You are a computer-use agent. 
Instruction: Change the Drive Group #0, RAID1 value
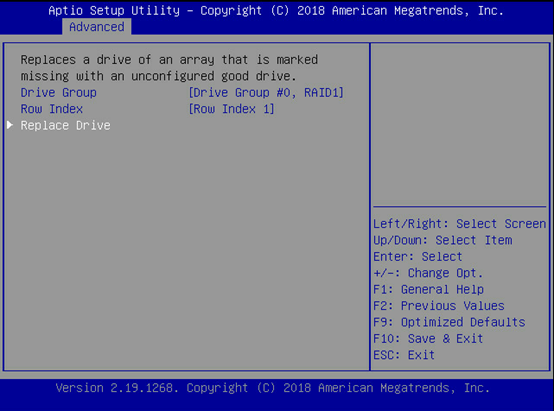tap(266, 93)
